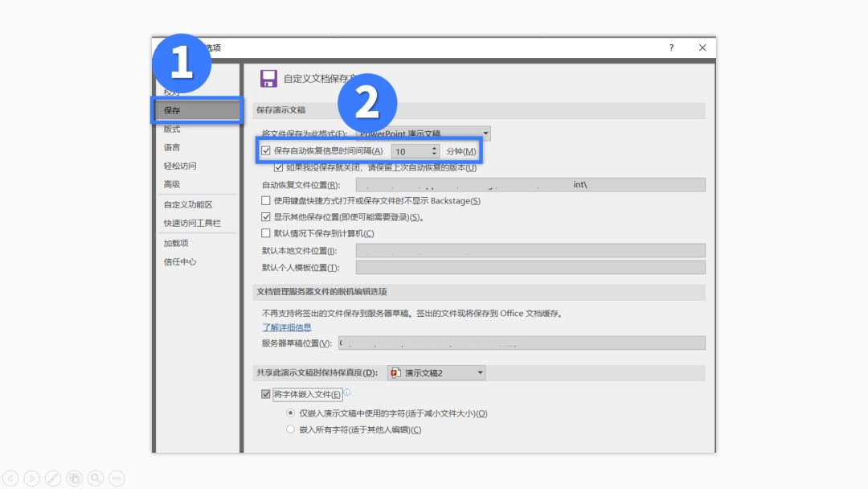Open 快速访问工具栏 settings page
Screen dimensions: 868x489
(x=192, y=223)
